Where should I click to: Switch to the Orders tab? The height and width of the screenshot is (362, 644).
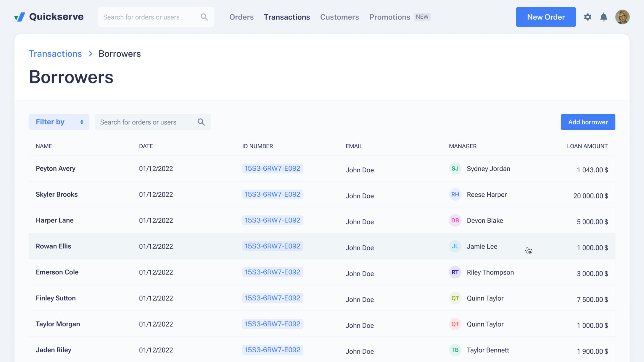241,17
